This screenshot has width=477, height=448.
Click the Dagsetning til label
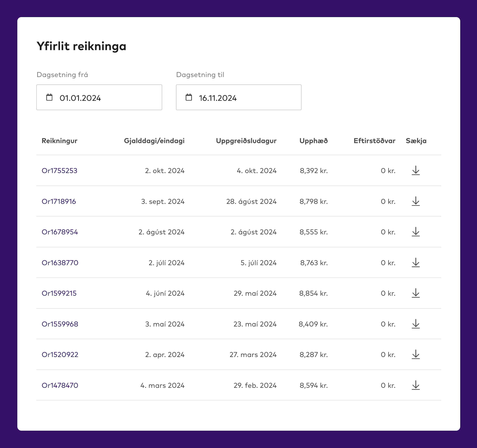tap(200, 75)
